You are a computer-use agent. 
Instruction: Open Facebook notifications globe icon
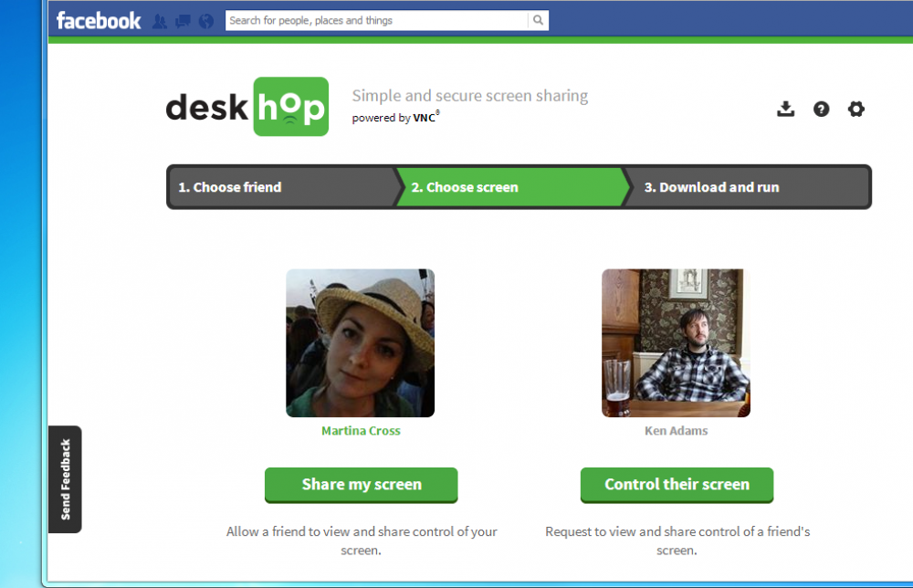coord(206,22)
